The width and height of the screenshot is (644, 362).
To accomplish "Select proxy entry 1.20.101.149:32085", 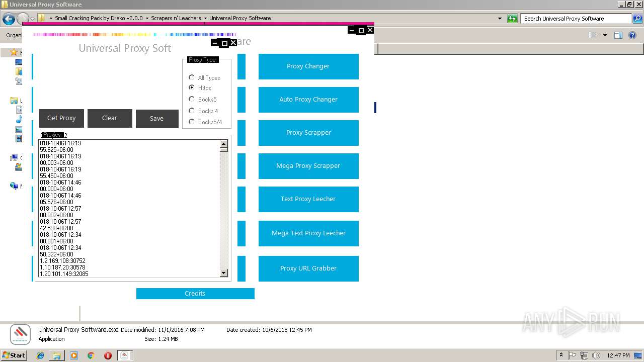I will tap(64, 274).
